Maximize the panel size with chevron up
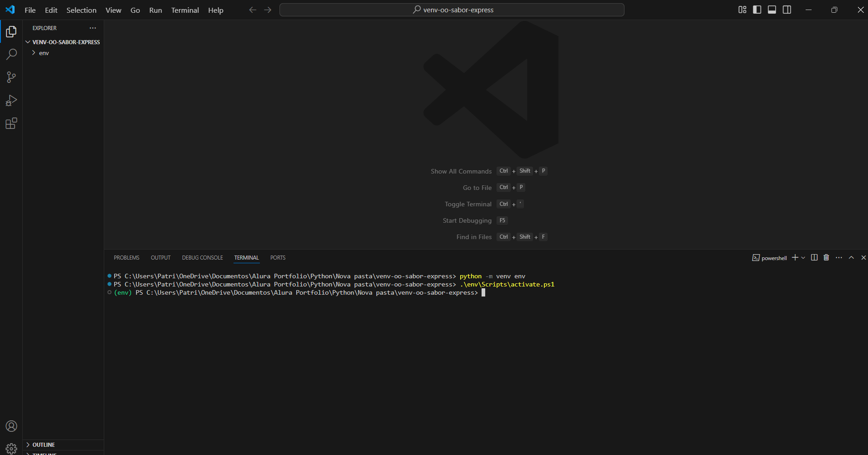Image resolution: width=868 pixels, height=455 pixels. click(851, 258)
